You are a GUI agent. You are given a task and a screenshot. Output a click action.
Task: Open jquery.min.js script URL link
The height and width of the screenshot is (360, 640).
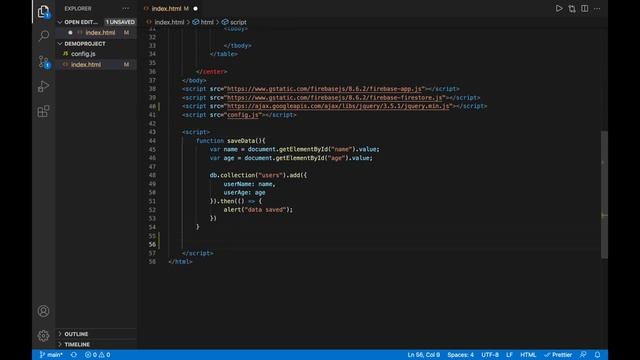pos(338,106)
